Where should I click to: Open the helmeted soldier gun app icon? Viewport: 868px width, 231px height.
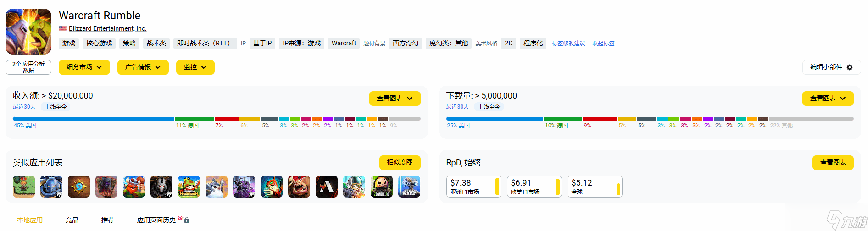pyautogui.click(x=354, y=187)
